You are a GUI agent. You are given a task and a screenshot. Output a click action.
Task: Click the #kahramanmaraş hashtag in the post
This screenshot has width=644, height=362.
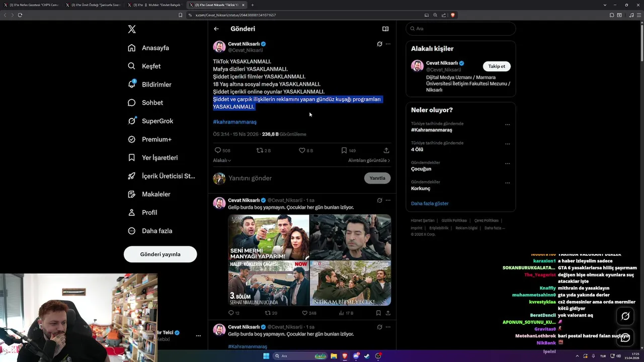(234, 122)
